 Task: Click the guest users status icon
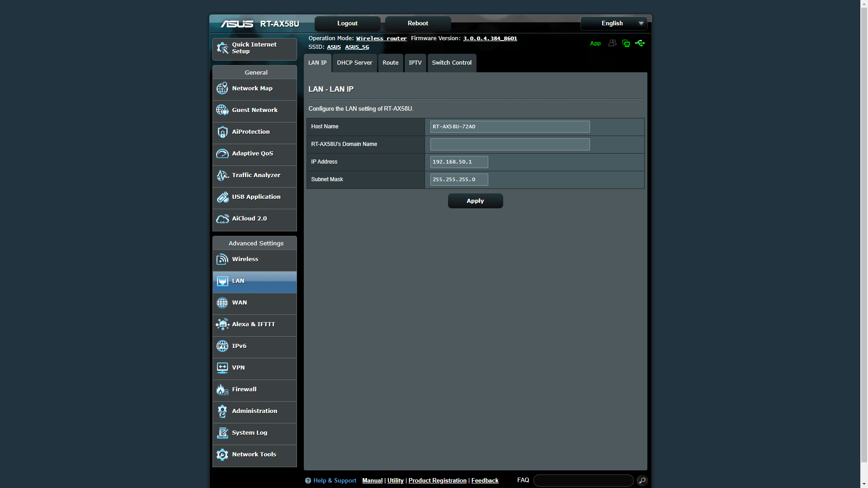tap(612, 43)
